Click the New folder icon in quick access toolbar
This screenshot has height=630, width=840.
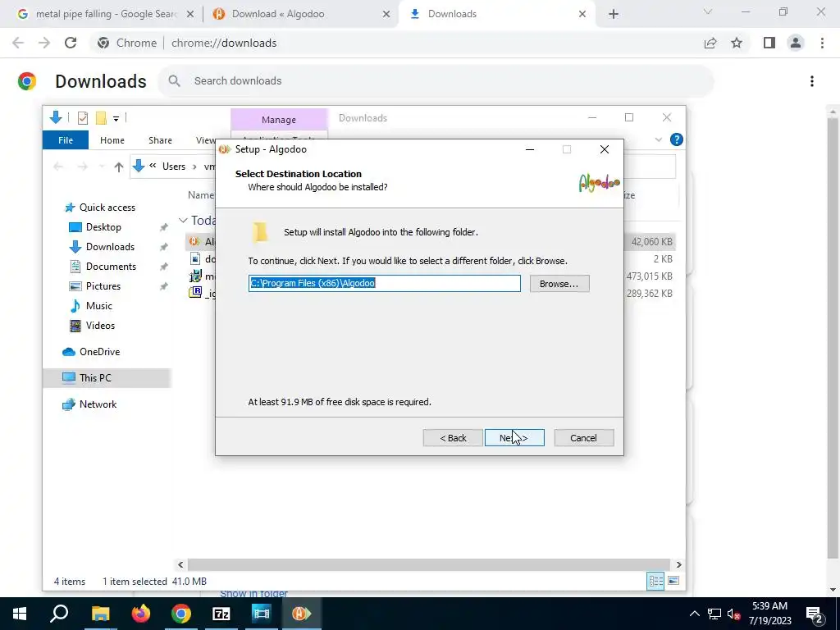click(101, 118)
